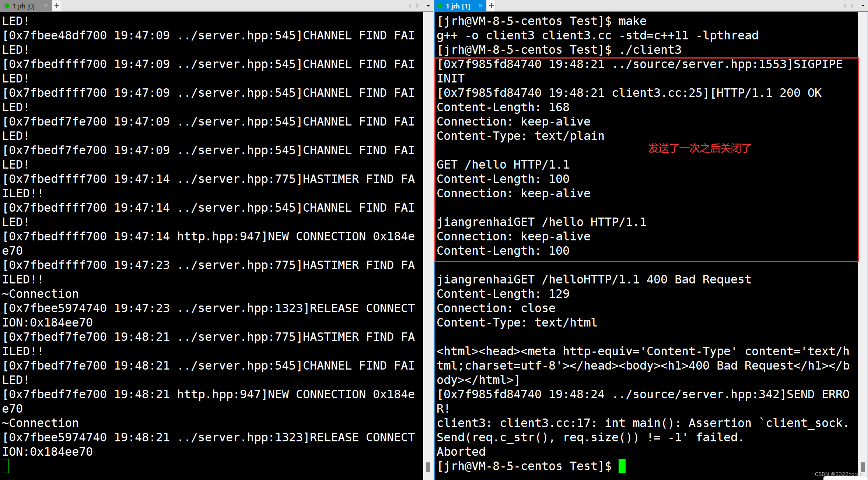Select the jrh [1] session tab
This screenshot has height=480, width=868.
[x=458, y=6]
